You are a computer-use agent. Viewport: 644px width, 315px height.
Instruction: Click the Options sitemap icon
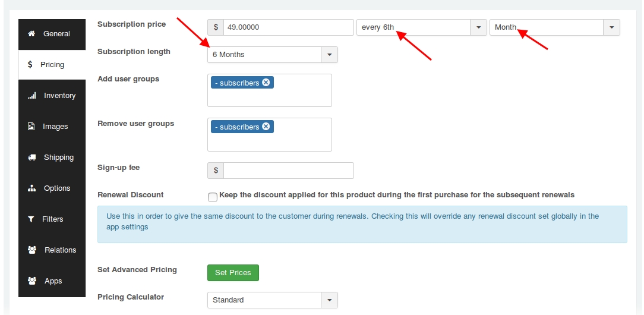coord(32,188)
